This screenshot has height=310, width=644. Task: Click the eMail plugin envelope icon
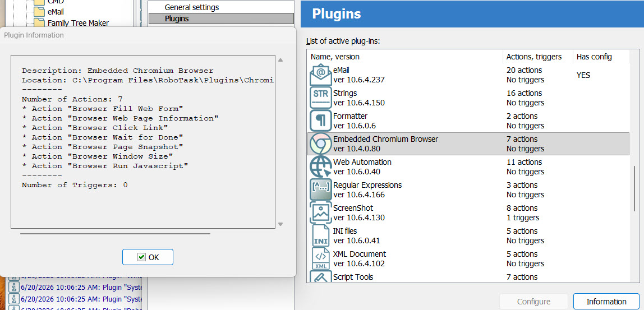(320, 75)
